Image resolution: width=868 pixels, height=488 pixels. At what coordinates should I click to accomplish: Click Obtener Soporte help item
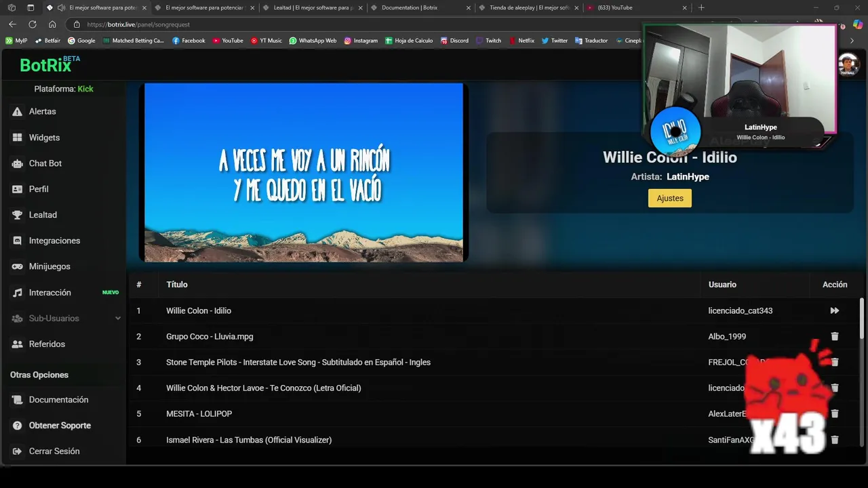(60, 425)
